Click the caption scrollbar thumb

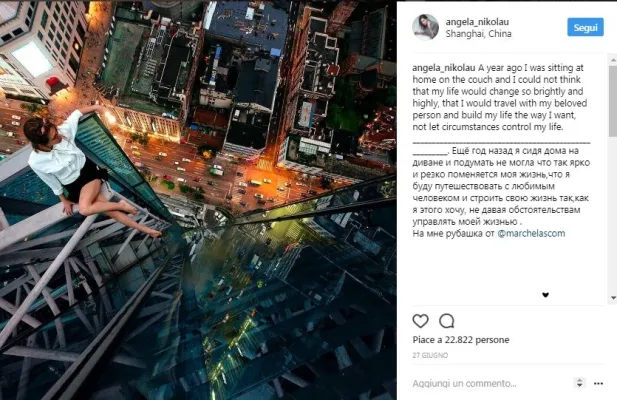613,101
